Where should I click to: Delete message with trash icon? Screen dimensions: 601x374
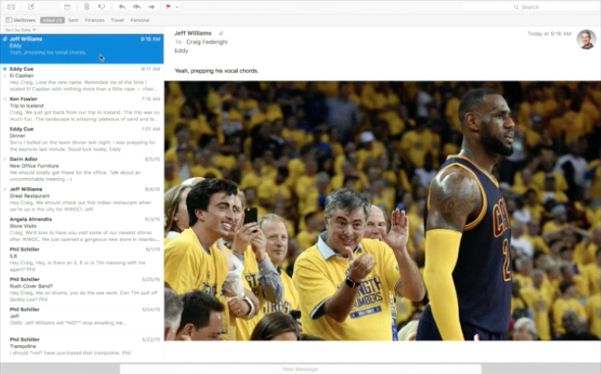point(87,7)
